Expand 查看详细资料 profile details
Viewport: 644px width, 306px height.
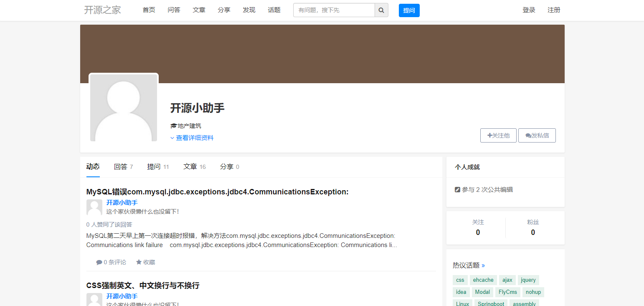(x=192, y=138)
